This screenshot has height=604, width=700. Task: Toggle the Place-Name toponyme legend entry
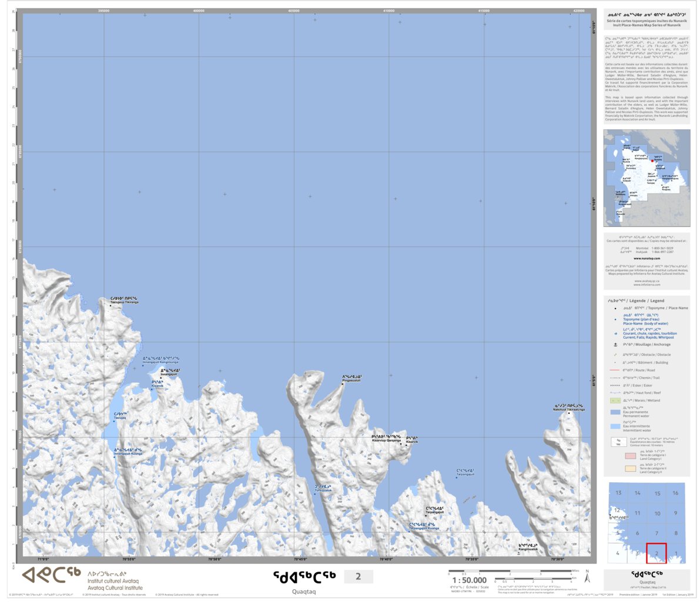(x=615, y=309)
